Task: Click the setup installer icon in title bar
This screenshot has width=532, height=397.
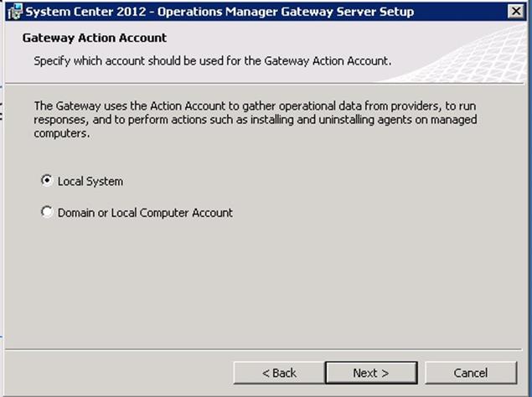Action: point(15,12)
